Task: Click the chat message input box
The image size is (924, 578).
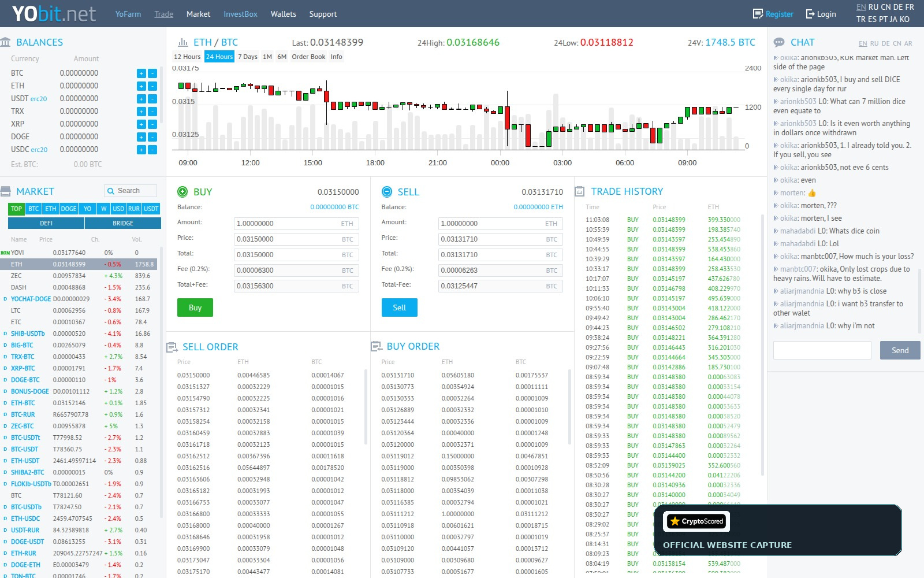Action: pyautogui.click(x=822, y=350)
